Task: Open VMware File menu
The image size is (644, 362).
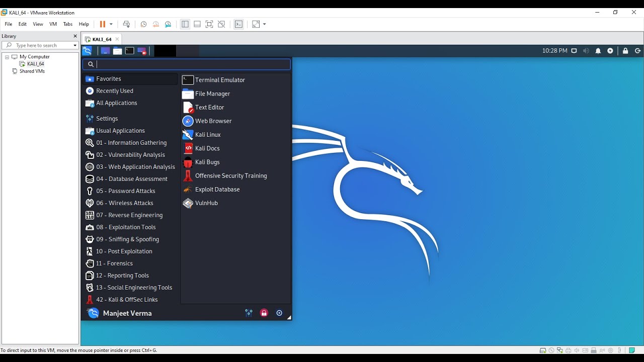Action: coord(9,24)
